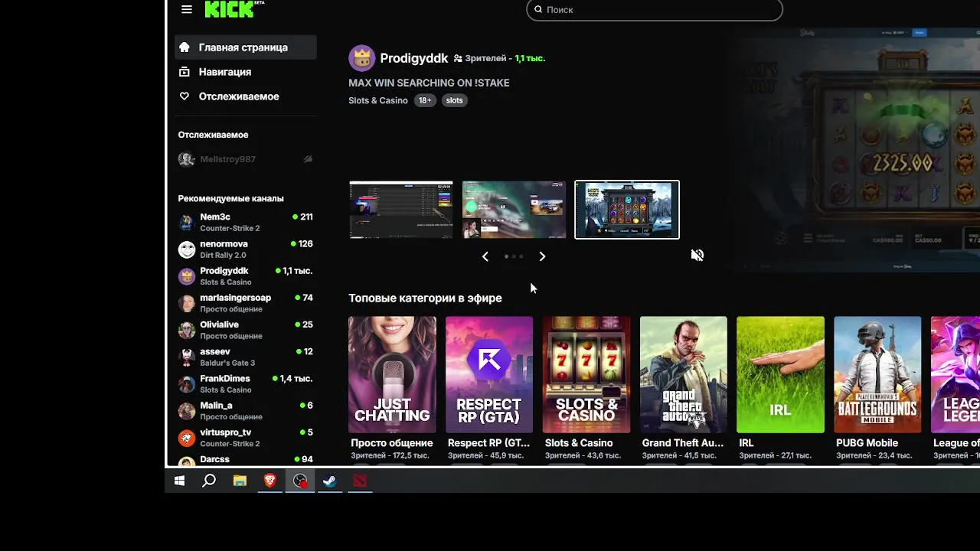Go to previous carousel slide
The width and height of the screenshot is (980, 551).
(485, 256)
